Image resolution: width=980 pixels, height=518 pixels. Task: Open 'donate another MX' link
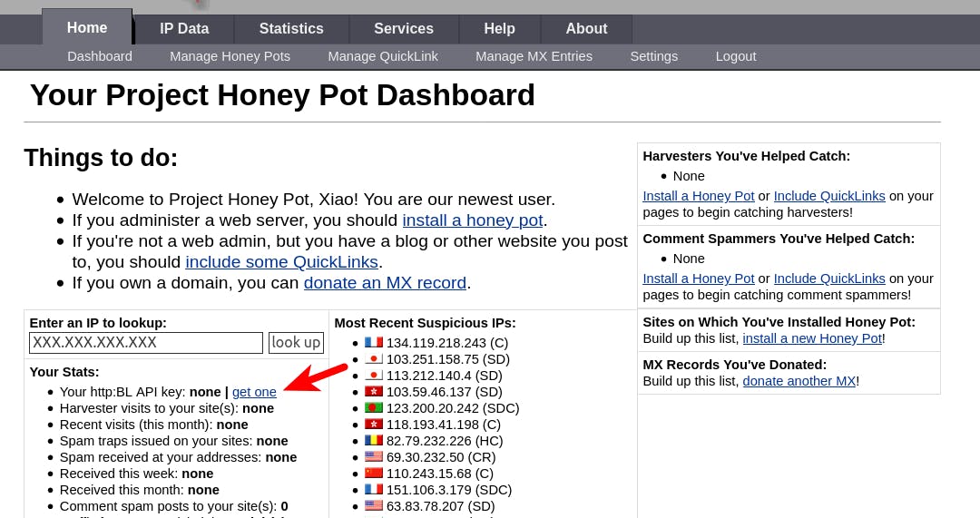click(x=799, y=381)
